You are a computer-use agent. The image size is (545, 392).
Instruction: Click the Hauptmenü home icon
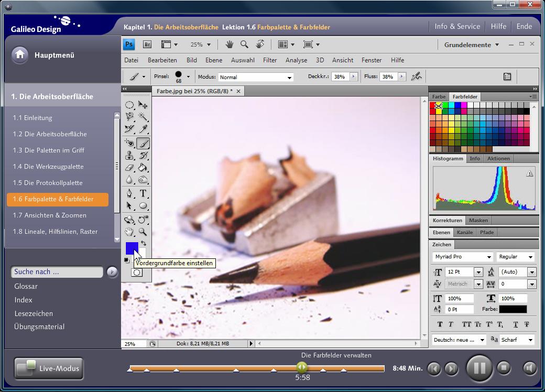[x=20, y=55]
